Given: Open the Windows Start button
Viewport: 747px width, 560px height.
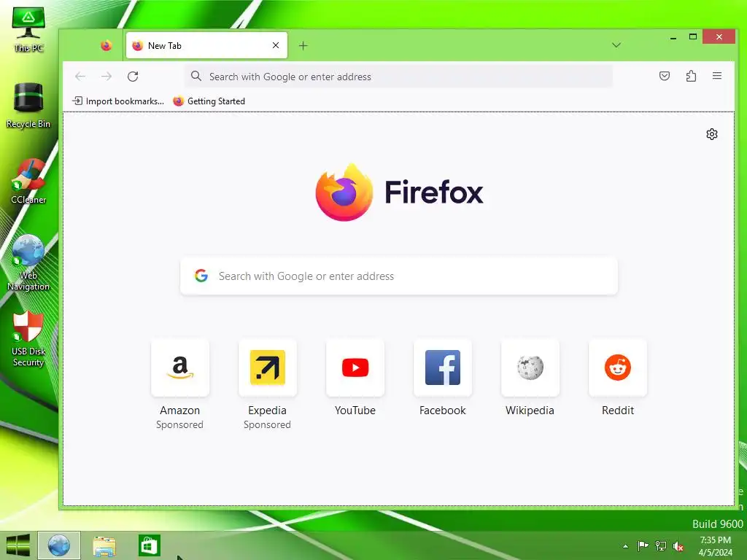Looking at the screenshot, I should pos(18,545).
